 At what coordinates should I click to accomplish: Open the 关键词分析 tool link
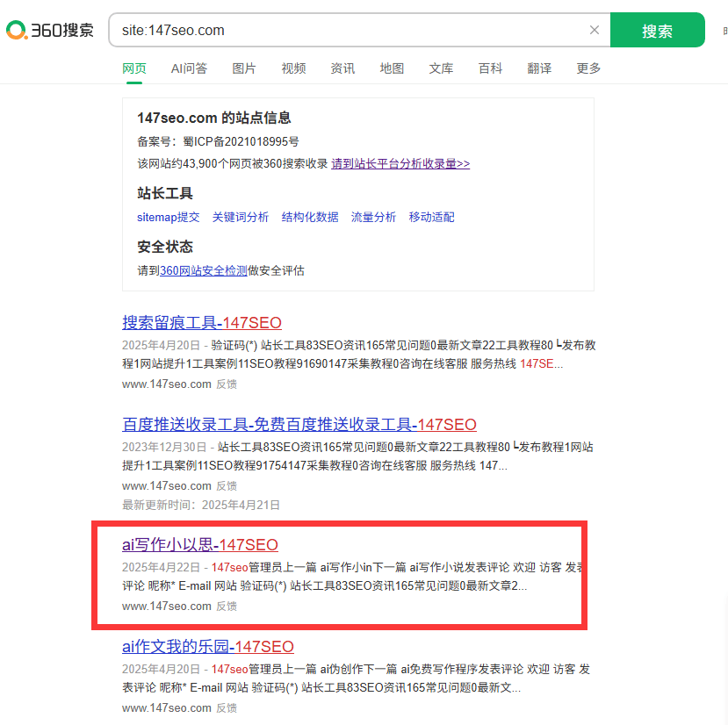241,217
